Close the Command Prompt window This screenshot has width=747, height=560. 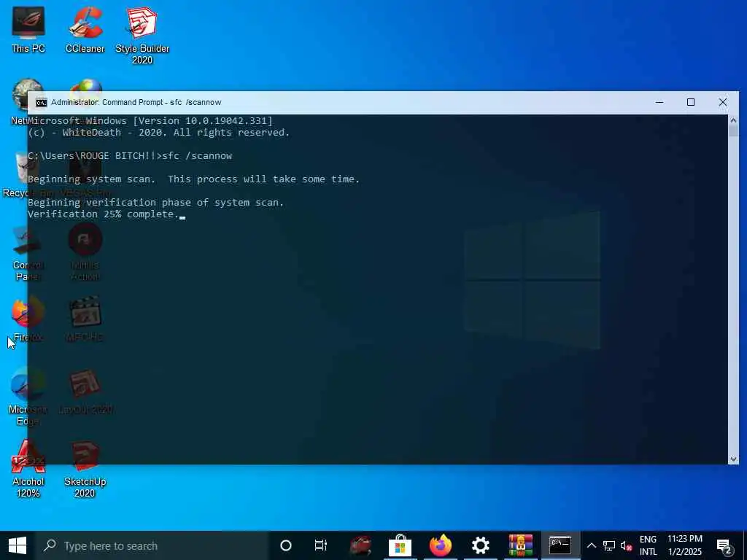tap(723, 102)
